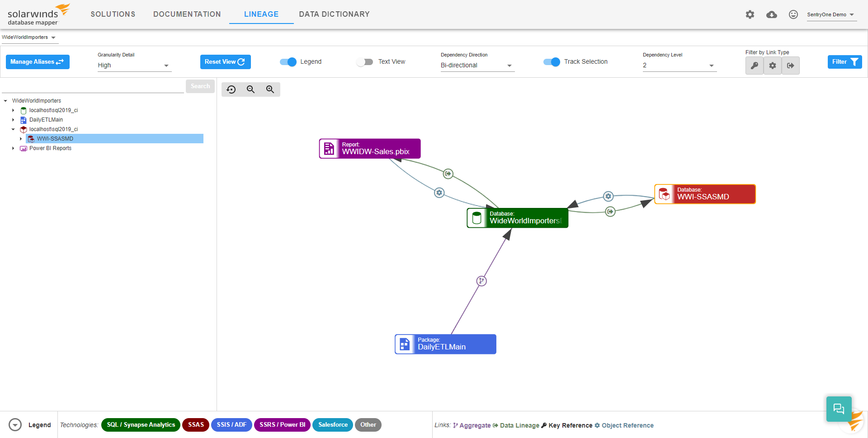Screen dimensions: 868x438
Task: Click the cloud download icon
Action: pyautogui.click(x=772, y=14)
